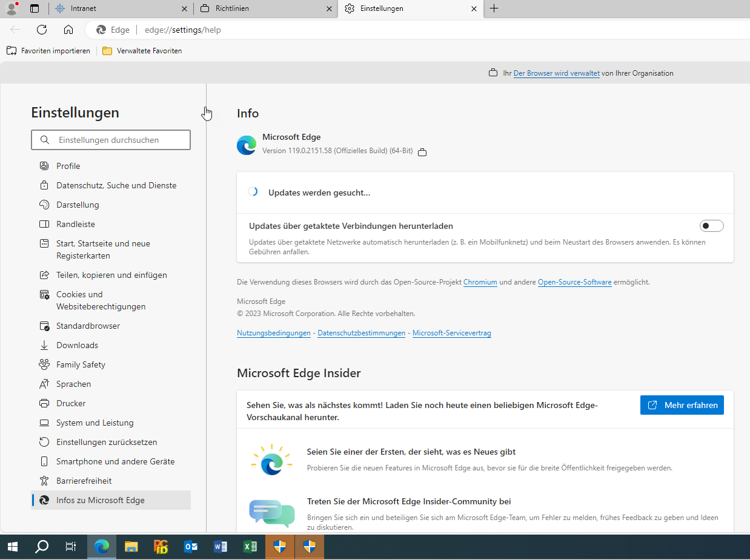Switch to the Richtlinien tab
750x560 pixels.
265,8
